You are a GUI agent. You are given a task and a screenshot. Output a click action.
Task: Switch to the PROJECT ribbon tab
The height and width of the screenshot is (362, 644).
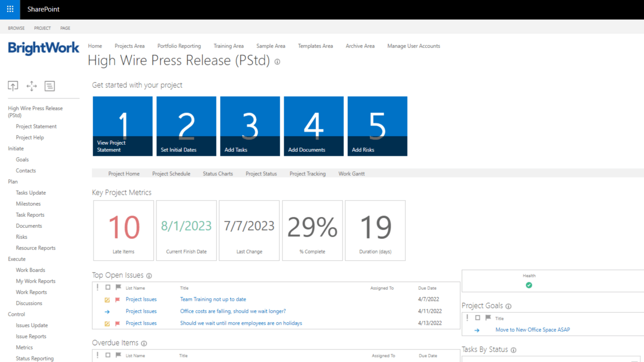tap(42, 28)
